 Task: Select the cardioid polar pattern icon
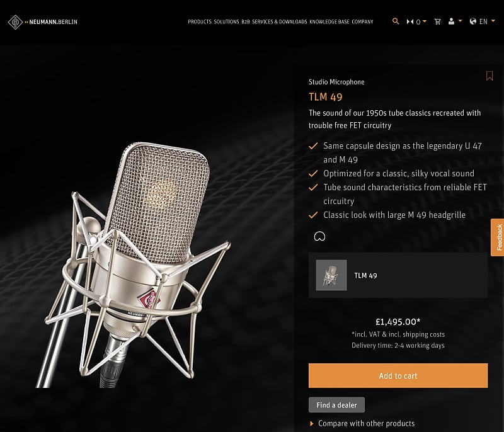click(320, 236)
